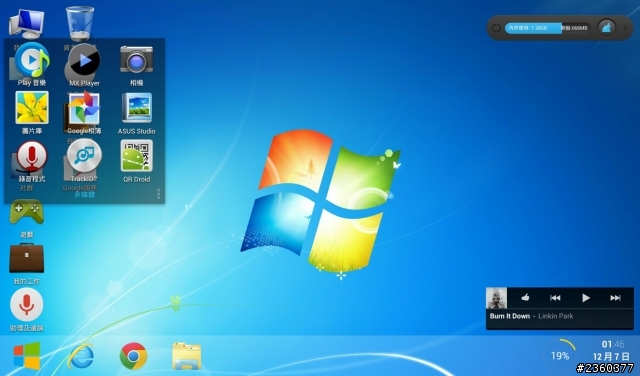Tap the 19% battery indicator circle
The height and width of the screenshot is (376, 640).
click(560, 356)
